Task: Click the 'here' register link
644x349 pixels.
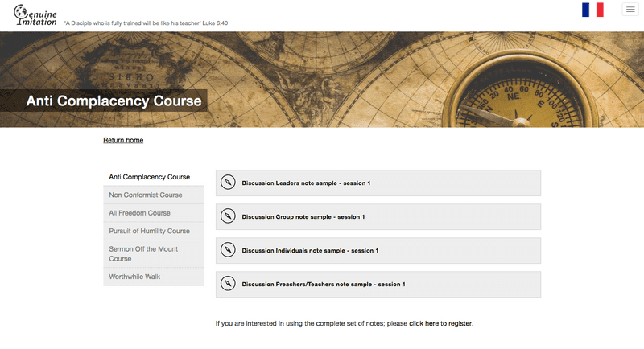Action: click(431, 323)
